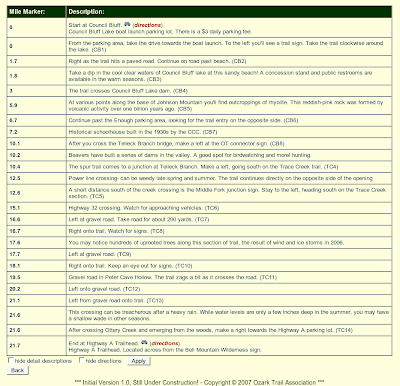
Task: Select mile marker 12.5 cell
Action: coord(36,178)
